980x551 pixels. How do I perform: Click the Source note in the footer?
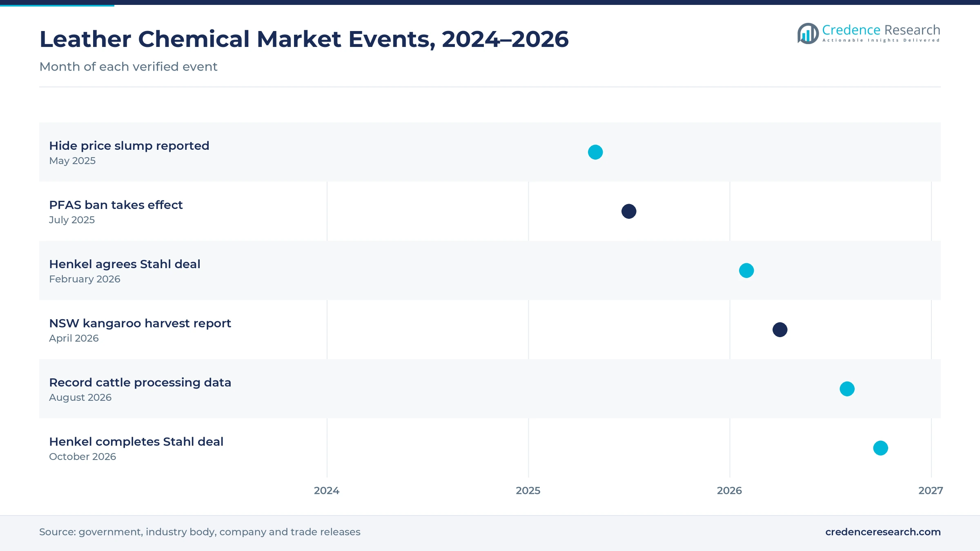[x=200, y=532]
